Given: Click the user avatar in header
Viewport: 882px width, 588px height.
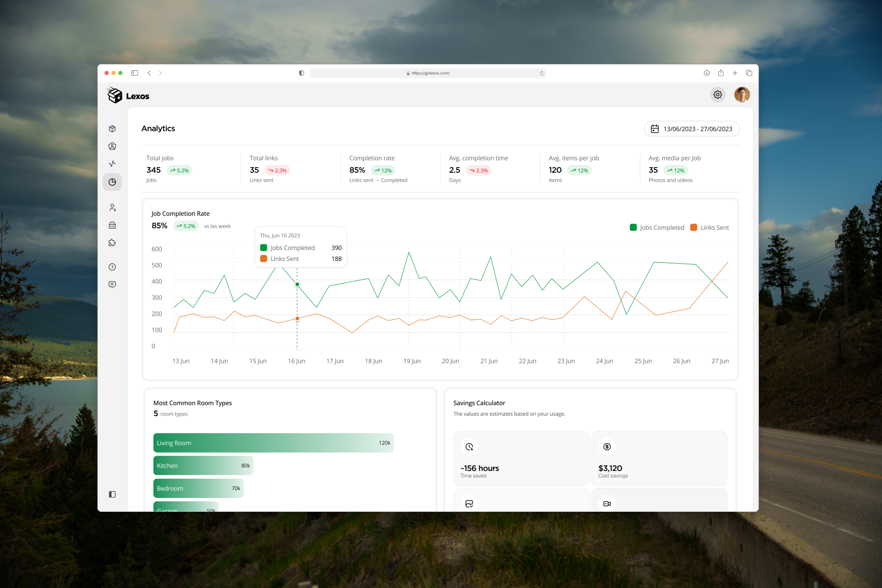Looking at the screenshot, I should pyautogui.click(x=742, y=95).
